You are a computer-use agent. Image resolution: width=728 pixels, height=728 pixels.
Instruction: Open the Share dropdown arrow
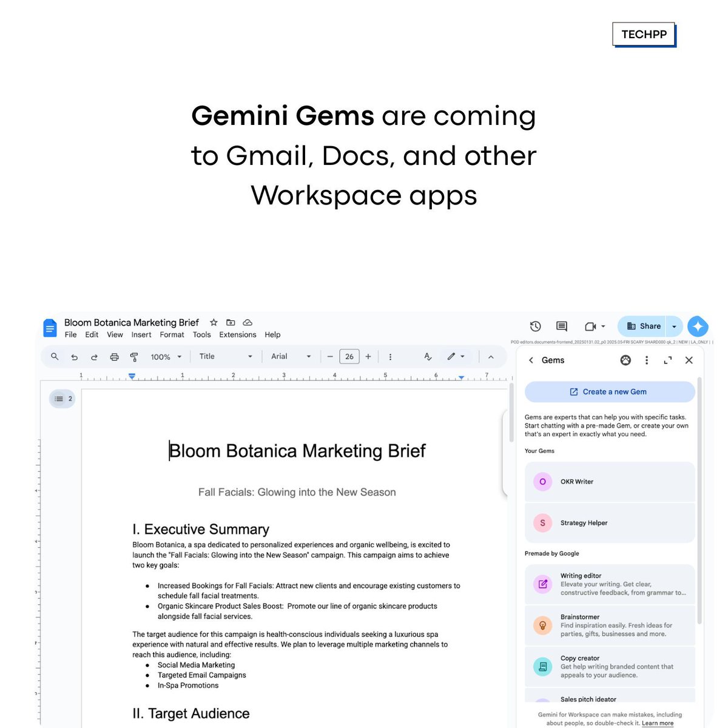[x=673, y=326]
